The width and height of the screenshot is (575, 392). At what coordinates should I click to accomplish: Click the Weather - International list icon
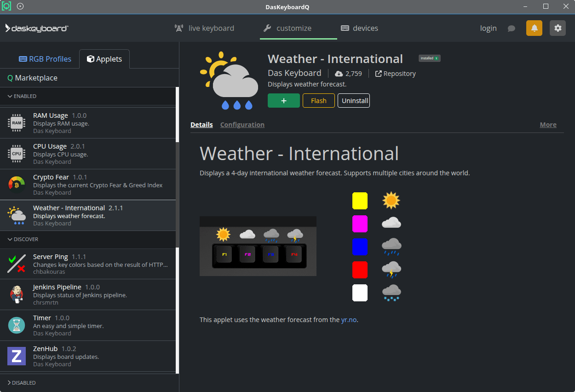coord(17,215)
